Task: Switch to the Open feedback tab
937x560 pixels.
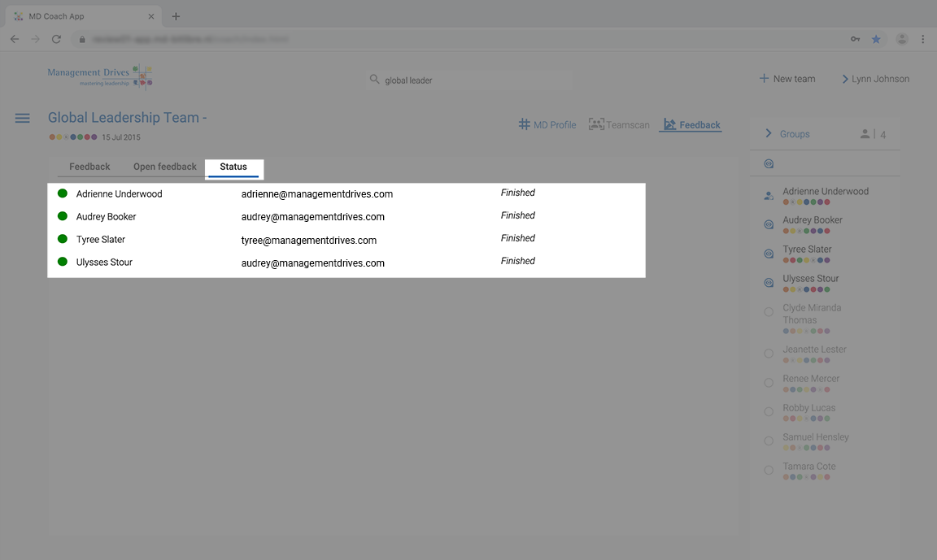Action: point(165,167)
